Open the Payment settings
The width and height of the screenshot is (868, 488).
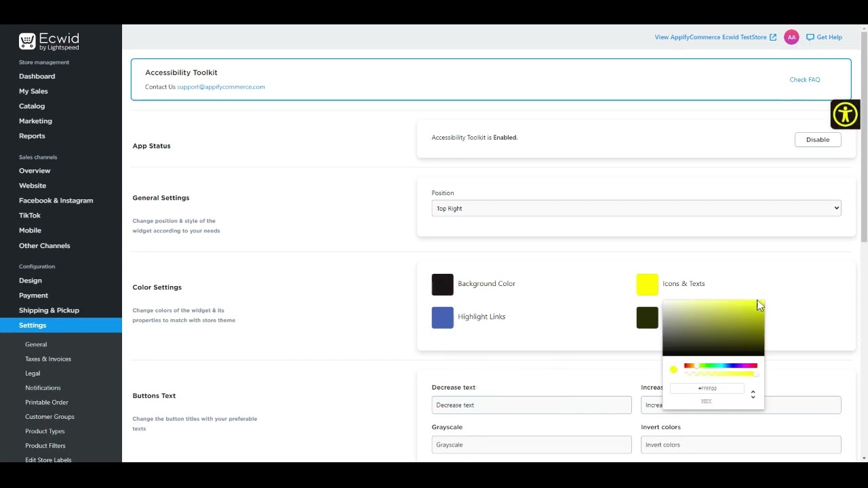(x=33, y=296)
